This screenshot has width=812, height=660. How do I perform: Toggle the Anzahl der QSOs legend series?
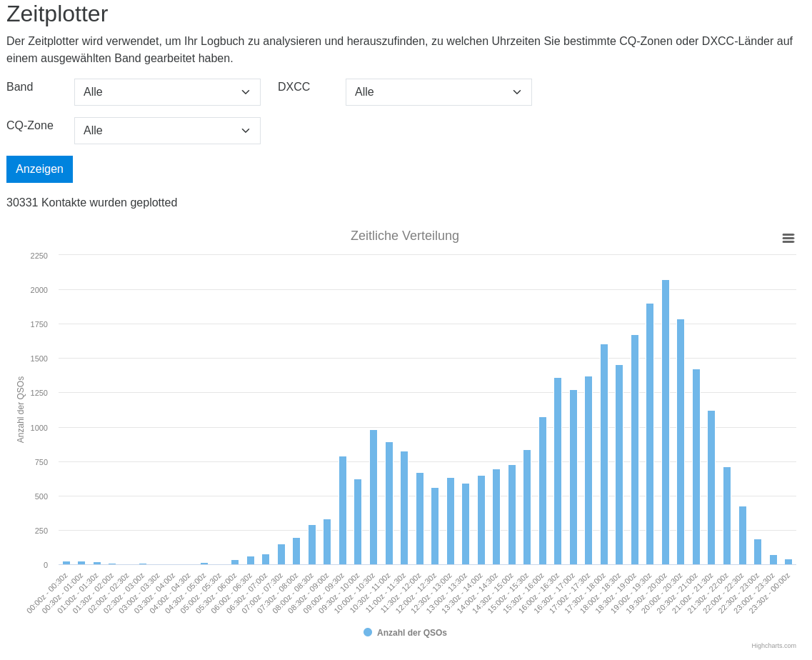[x=411, y=633]
